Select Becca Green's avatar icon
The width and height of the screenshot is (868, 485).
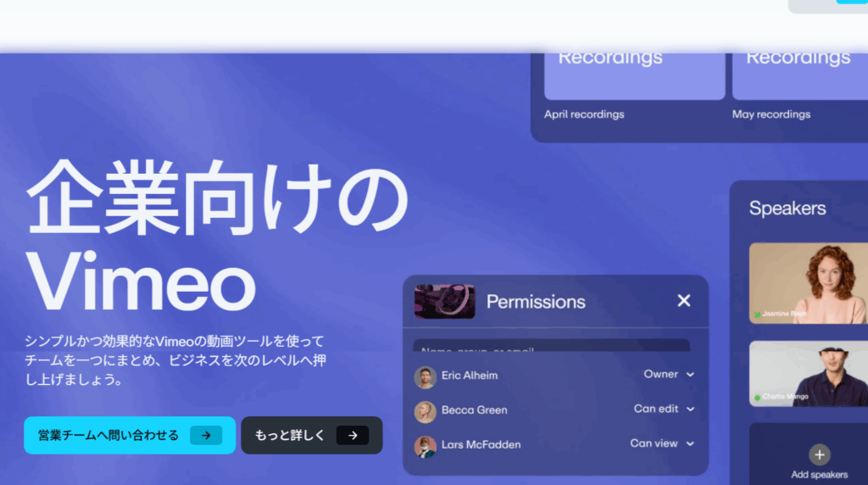coord(425,411)
